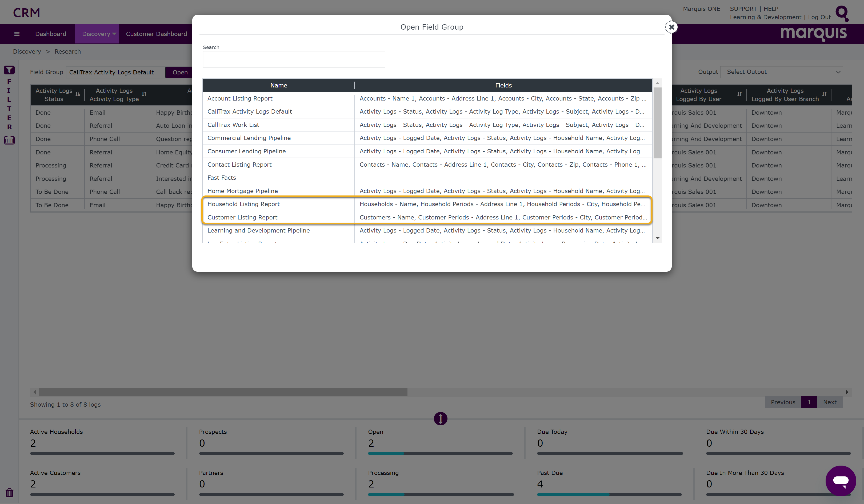This screenshot has width=864, height=504.
Task: Click the Processing progress bar in stats
Action: click(x=441, y=494)
